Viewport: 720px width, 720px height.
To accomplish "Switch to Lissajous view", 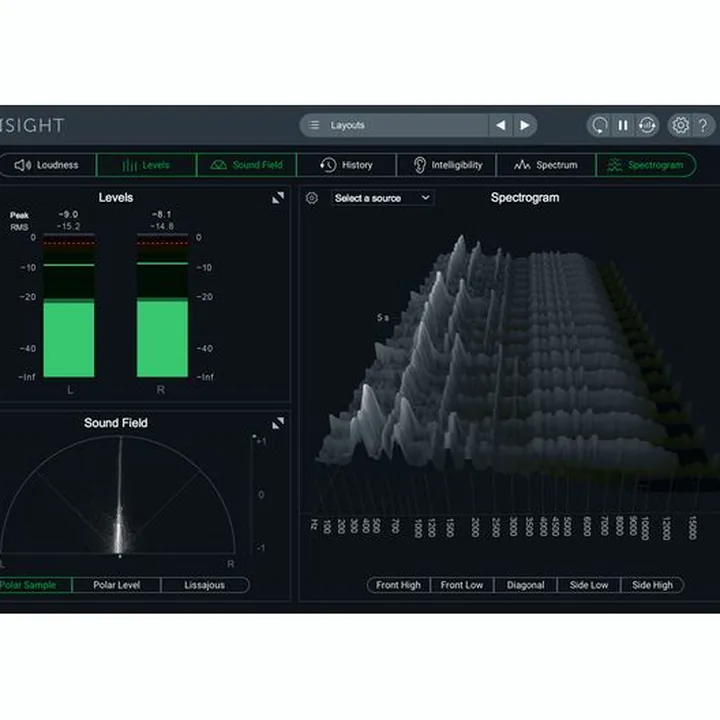I will pyautogui.click(x=205, y=585).
